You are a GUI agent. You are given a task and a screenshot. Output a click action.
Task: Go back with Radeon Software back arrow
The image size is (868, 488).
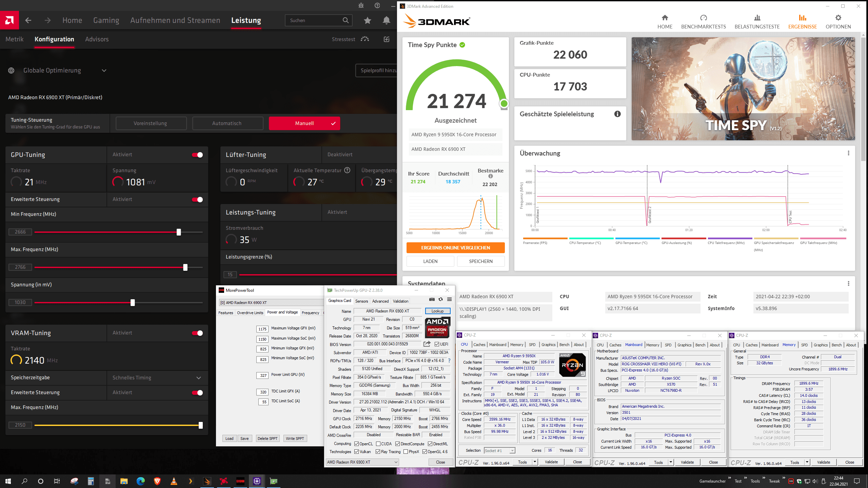(x=28, y=20)
